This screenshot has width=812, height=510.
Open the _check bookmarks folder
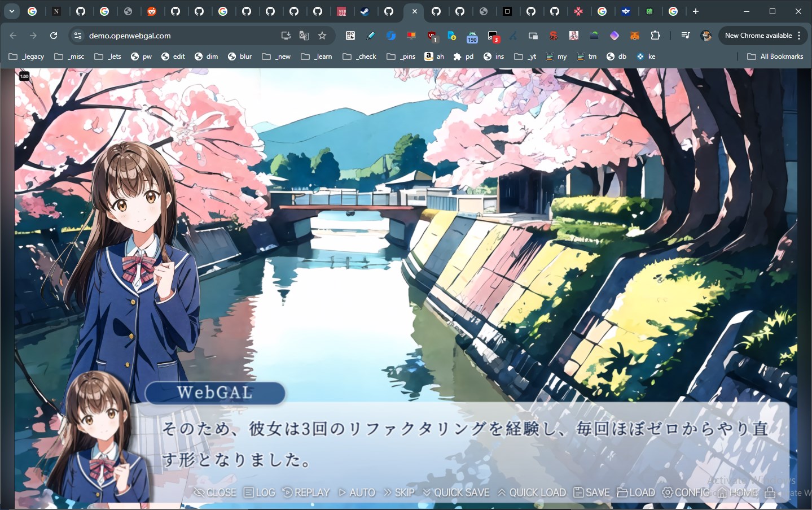click(359, 56)
